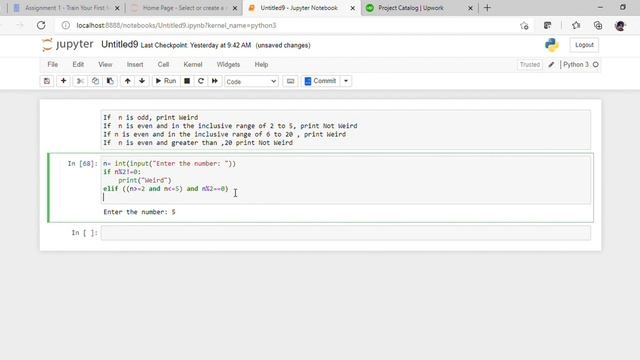This screenshot has height=360, width=640.
Task: Click the browser address bar
Action: pos(286,25)
